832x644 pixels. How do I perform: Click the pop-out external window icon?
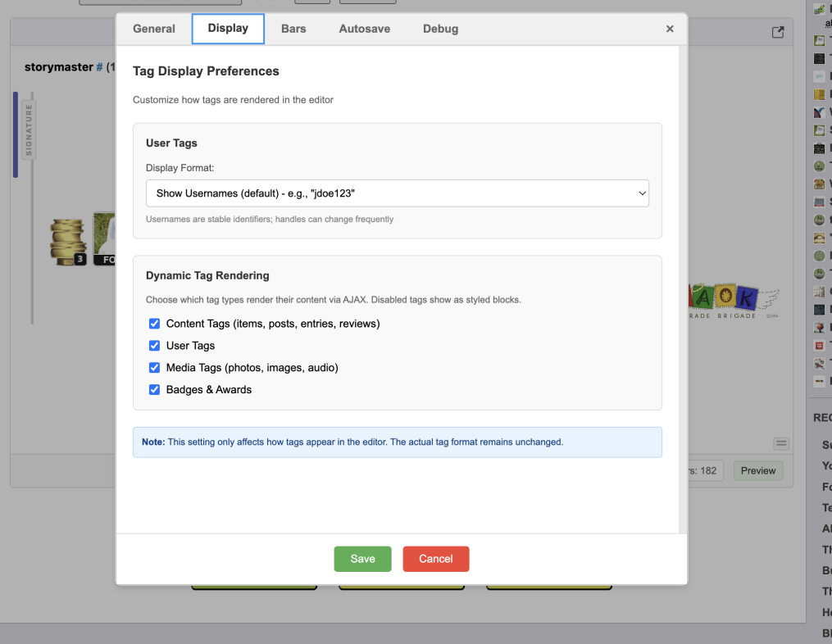pos(778,32)
